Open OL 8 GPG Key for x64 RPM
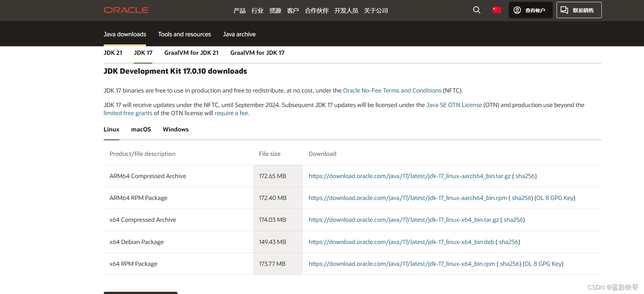Screen dimensions: 644x294 pyautogui.click(x=543, y=264)
